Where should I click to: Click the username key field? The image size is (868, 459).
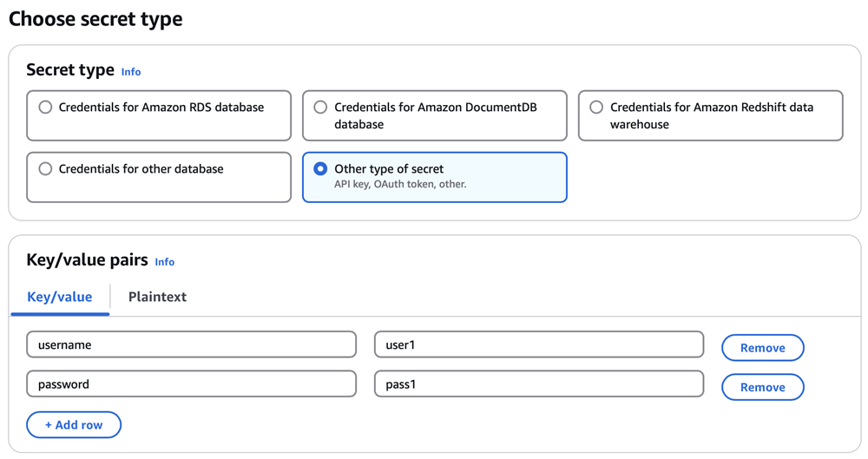pos(191,344)
